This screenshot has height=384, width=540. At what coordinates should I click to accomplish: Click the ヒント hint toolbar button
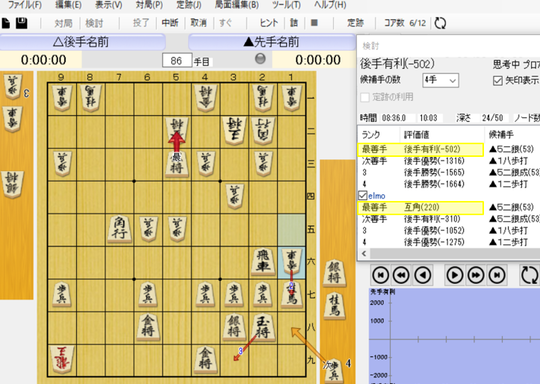click(269, 23)
